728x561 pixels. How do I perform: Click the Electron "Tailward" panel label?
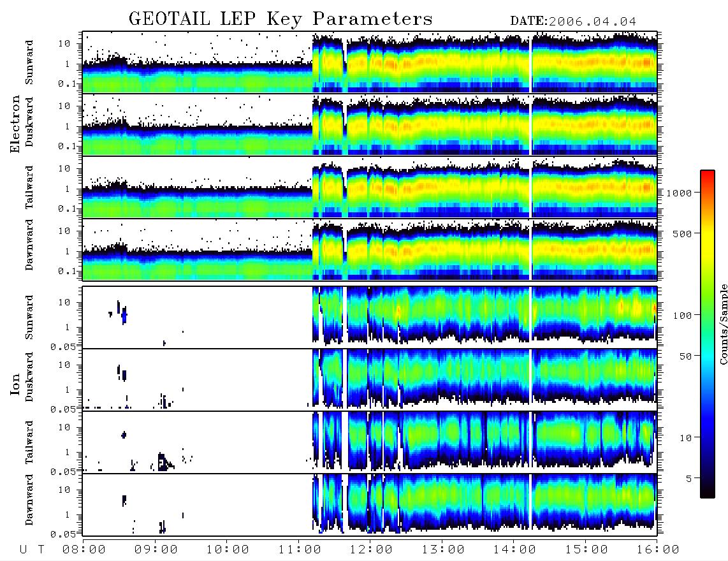pos(29,187)
